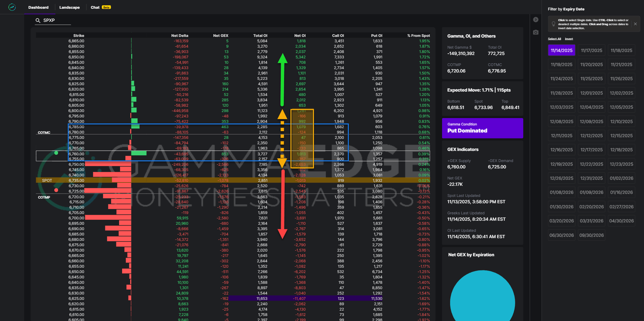The image size is (644, 321).
Task: Open the Chat tab
Action: click(x=95, y=7)
